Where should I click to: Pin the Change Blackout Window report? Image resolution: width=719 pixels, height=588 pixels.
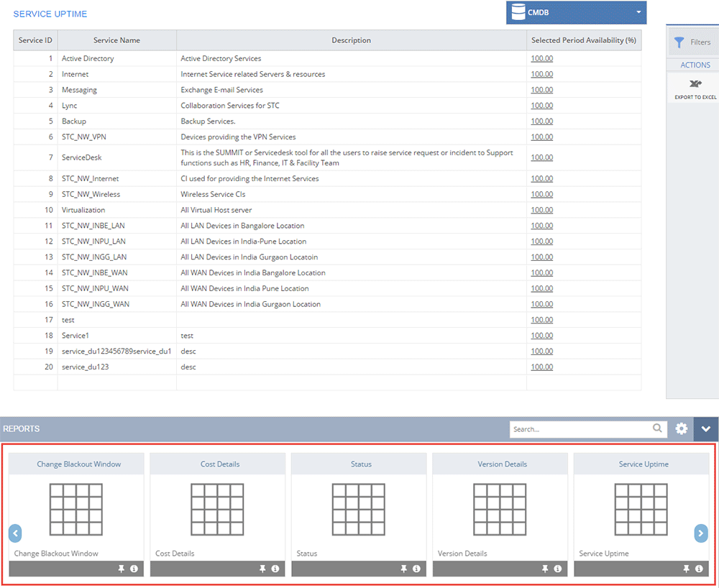121,569
